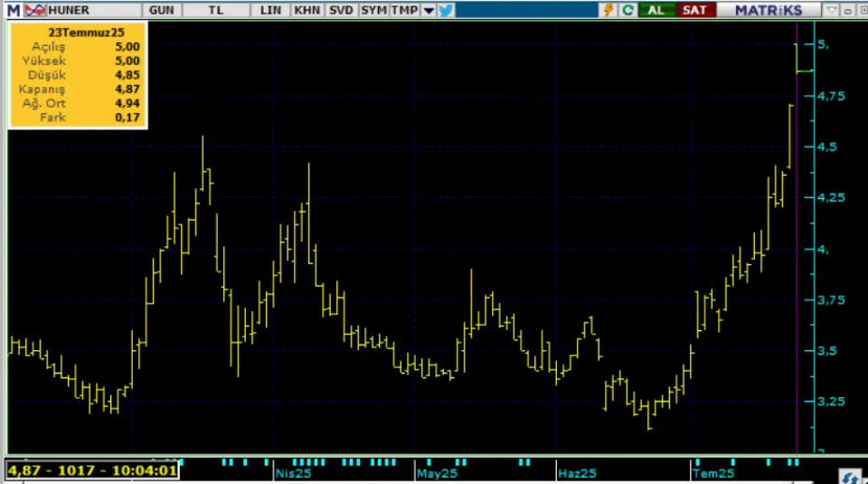The height and width of the screenshot is (484, 868).
Task: Click the green AL buy button
Action: coord(656,10)
